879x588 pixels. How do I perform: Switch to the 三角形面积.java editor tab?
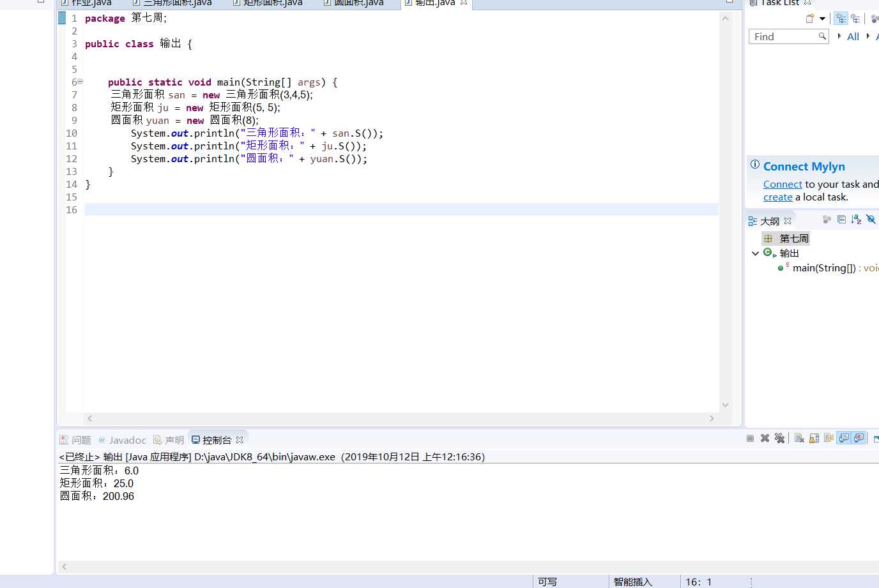[173, 3]
